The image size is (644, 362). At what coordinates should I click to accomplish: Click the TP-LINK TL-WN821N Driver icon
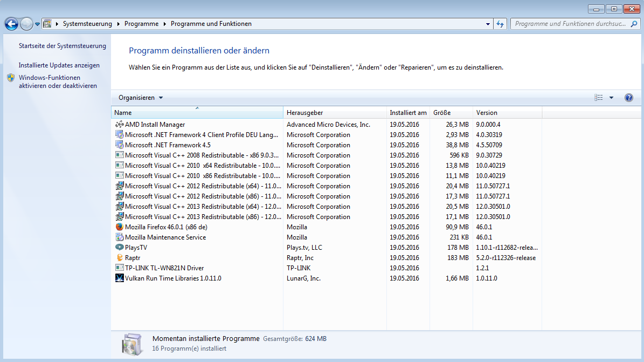coord(120,268)
